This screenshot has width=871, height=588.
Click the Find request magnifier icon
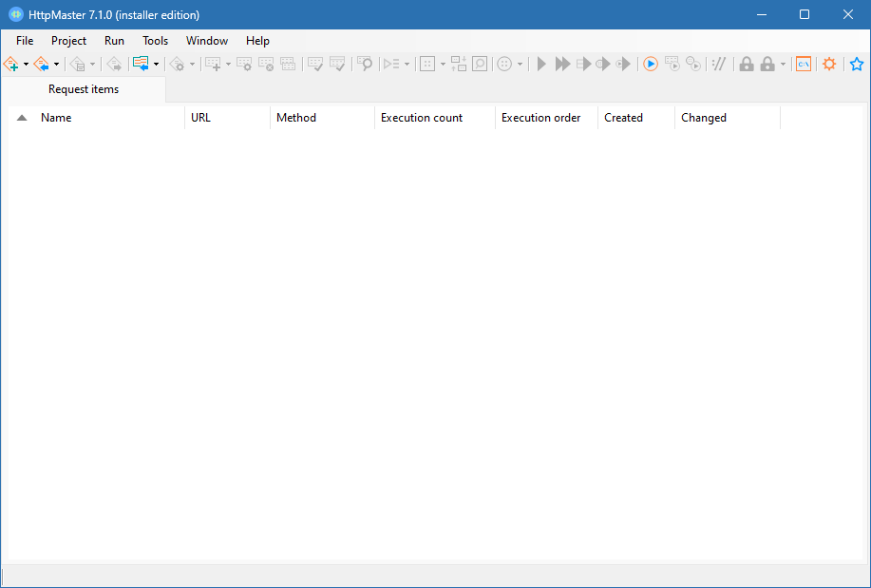coord(365,65)
